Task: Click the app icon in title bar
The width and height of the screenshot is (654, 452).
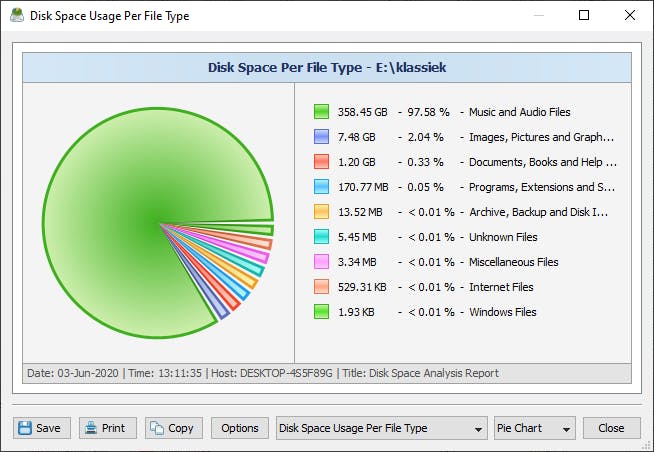Action: point(16,16)
